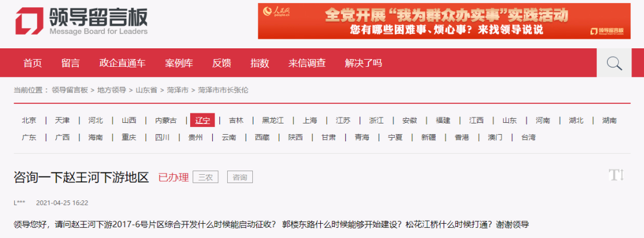The width and height of the screenshot is (644, 238).
Task: Click the poster name L***
Action: click(x=20, y=203)
